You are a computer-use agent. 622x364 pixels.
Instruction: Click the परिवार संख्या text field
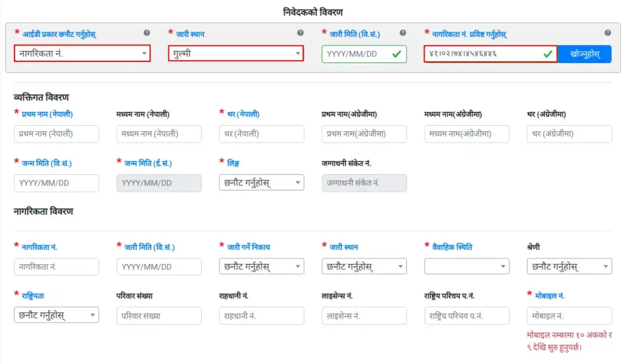[x=159, y=315]
